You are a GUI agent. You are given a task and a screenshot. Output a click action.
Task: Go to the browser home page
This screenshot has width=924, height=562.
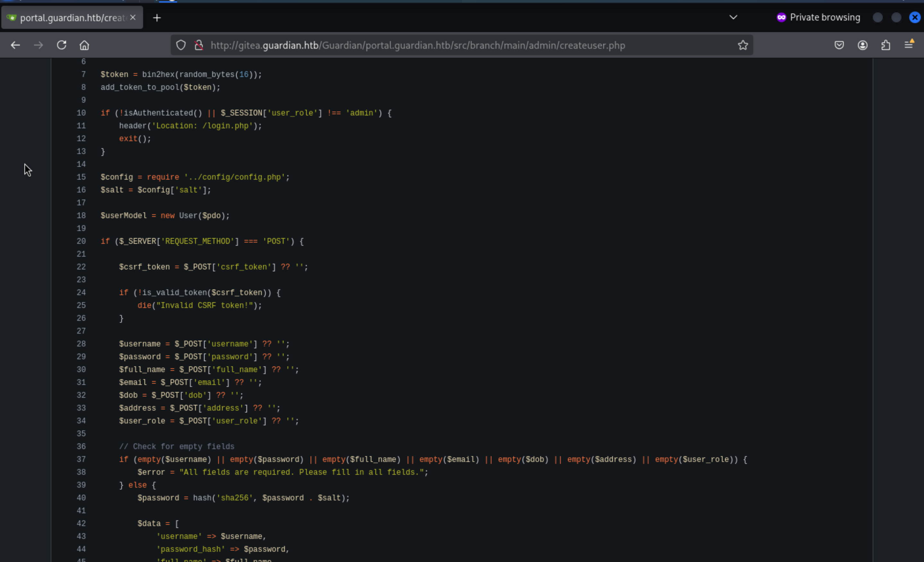84,45
